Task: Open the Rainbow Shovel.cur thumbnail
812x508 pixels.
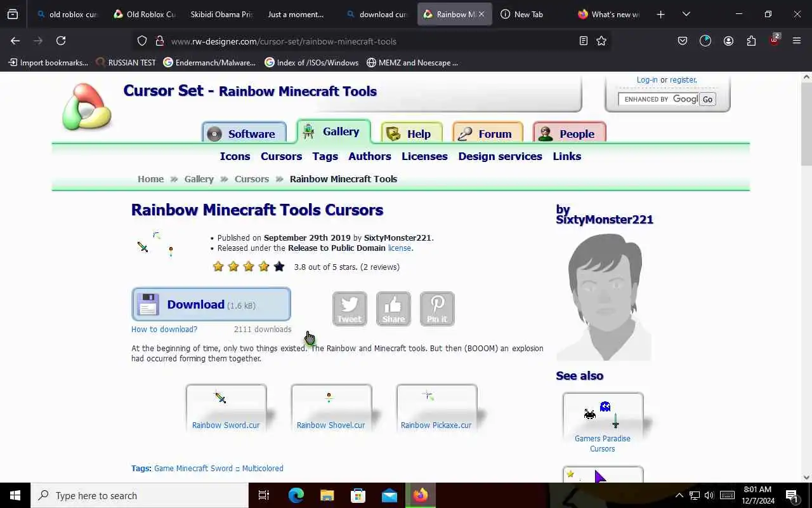Action: (x=331, y=408)
